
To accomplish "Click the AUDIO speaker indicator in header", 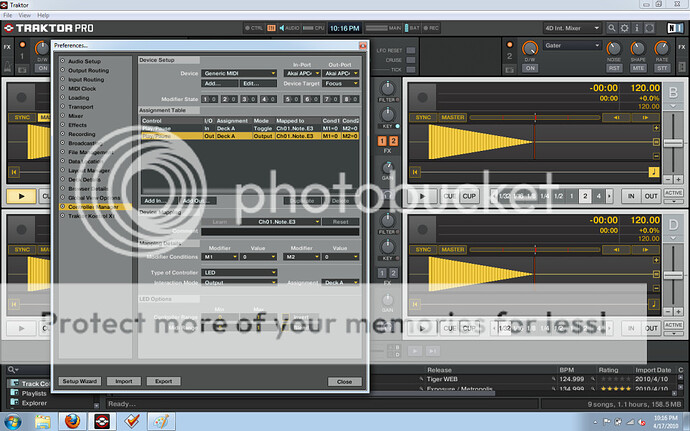I will pos(289,28).
